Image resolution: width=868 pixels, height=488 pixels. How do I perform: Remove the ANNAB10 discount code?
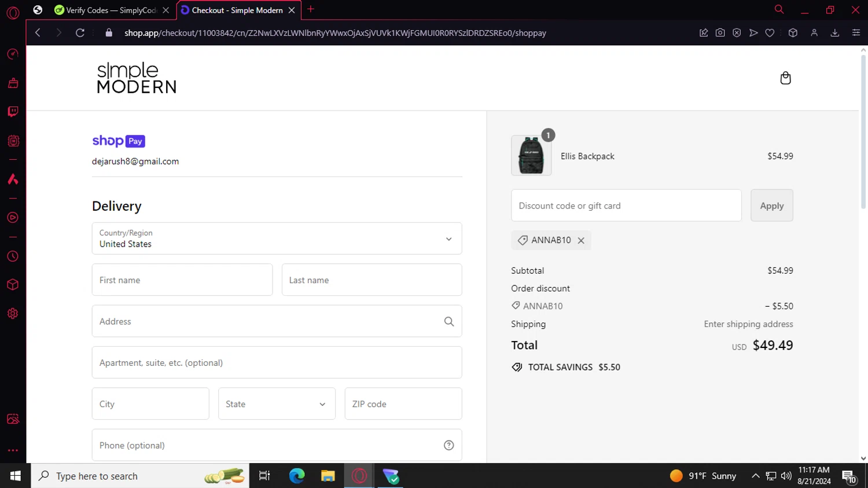[x=581, y=240]
